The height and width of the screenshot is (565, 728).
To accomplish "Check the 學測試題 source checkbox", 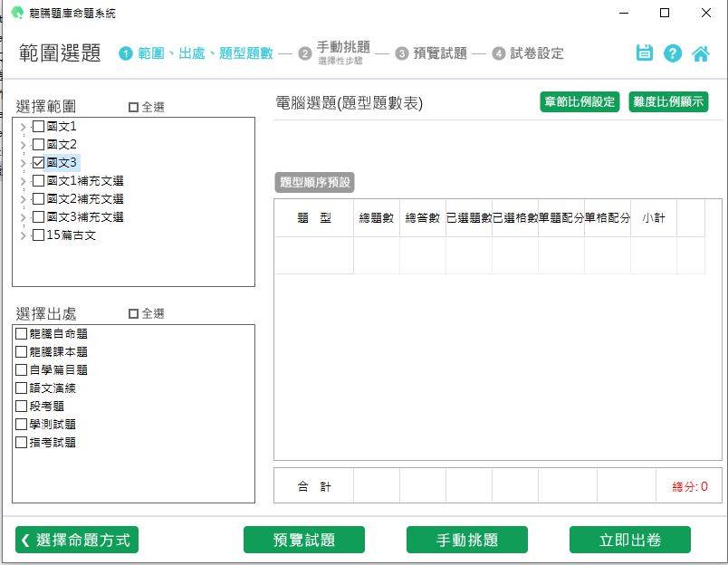I will (21, 425).
